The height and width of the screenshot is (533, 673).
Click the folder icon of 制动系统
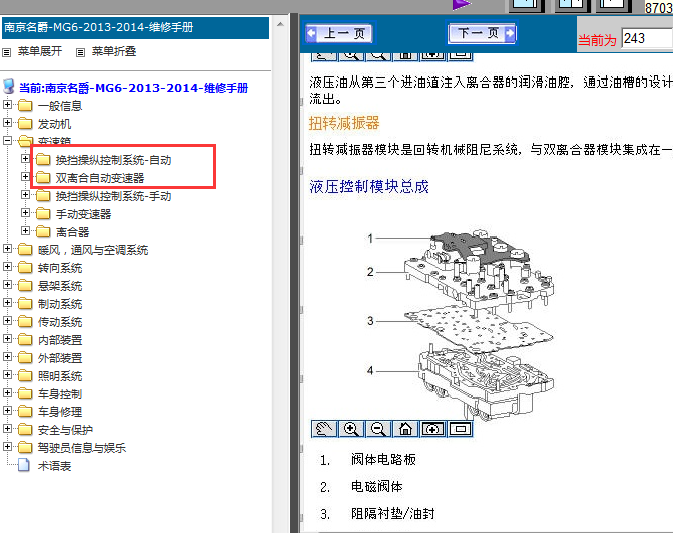[x=25, y=304]
